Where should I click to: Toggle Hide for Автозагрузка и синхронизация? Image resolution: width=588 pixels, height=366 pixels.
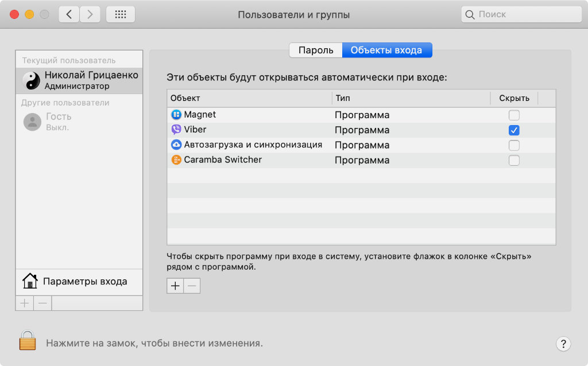coord(514,145)
